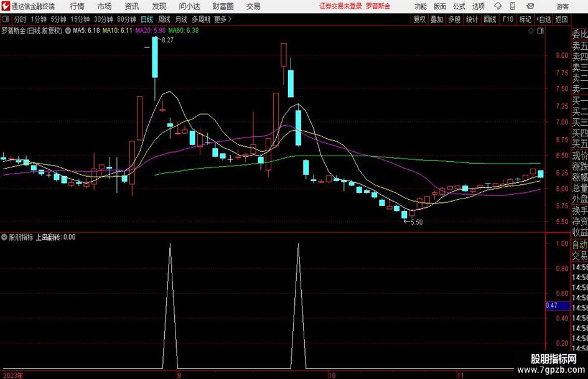Open the 交易 menu

click(253, 6)
